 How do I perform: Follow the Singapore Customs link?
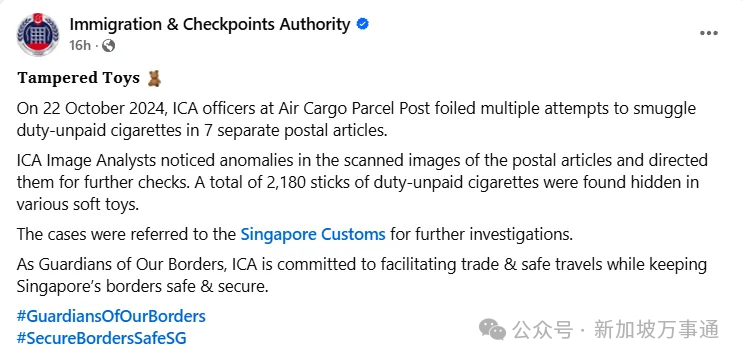click(x=313, y=234)
